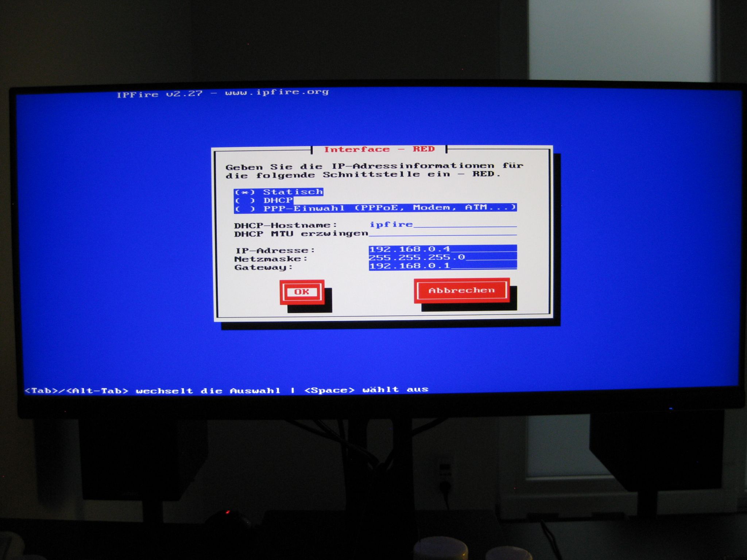Click the '<Tab>/<Alt-Tab> wechselt die Auswahl' hint
The width and height of the screenshot is (747, 560).
[152, 391]
